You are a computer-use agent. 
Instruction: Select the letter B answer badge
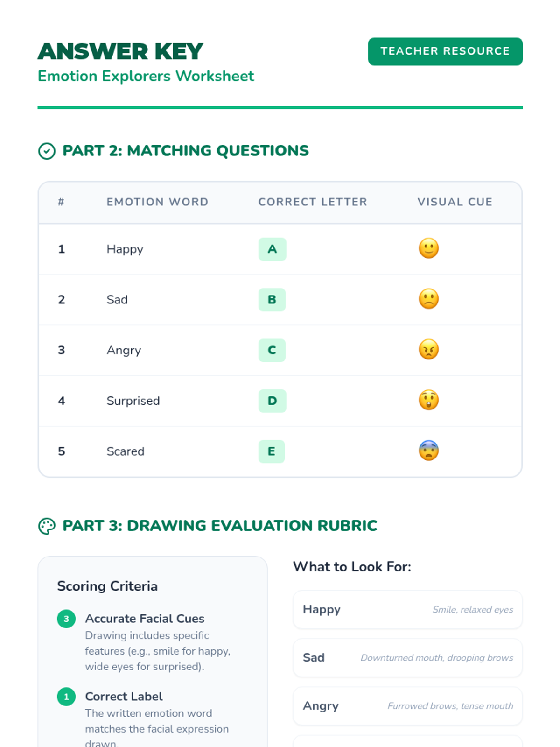(272, 300)
